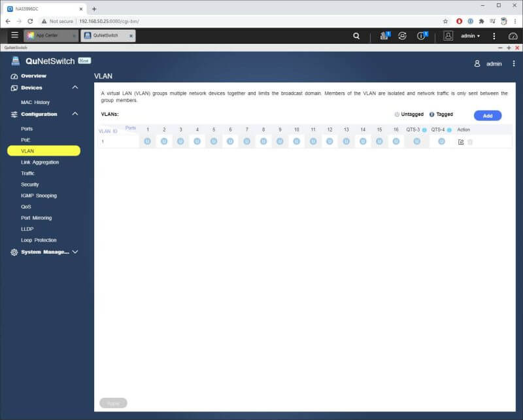Edit VLAN 1 with the edit icon
This screenshot has height=420, width=523.
[461, 142]
